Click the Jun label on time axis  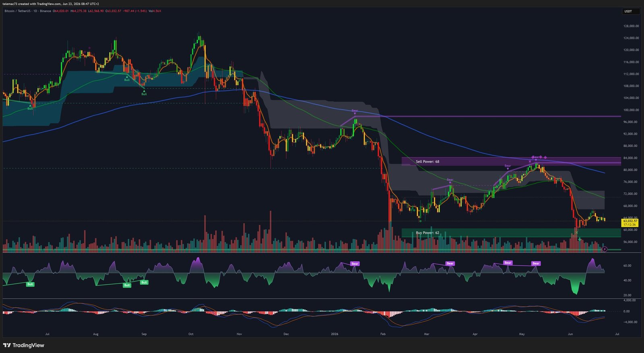pos(570,334)
